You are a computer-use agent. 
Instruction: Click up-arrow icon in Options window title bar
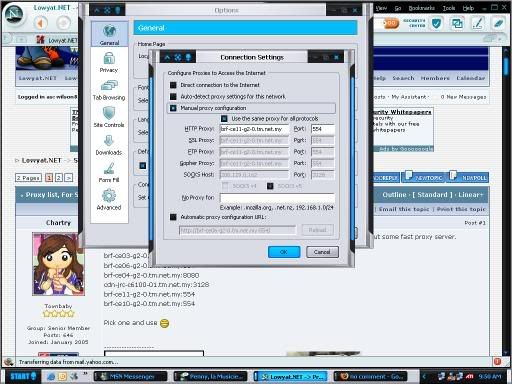coord(97,10)
